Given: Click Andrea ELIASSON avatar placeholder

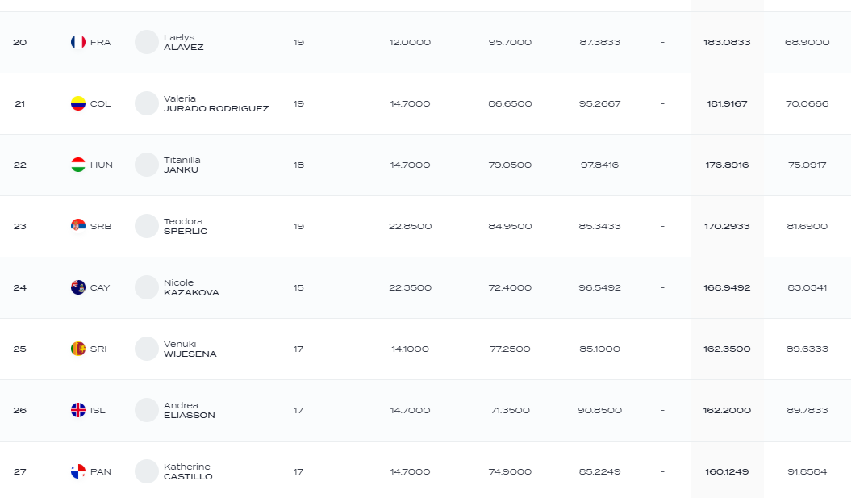Looking at the screenshot, I should tap(147, 411).
